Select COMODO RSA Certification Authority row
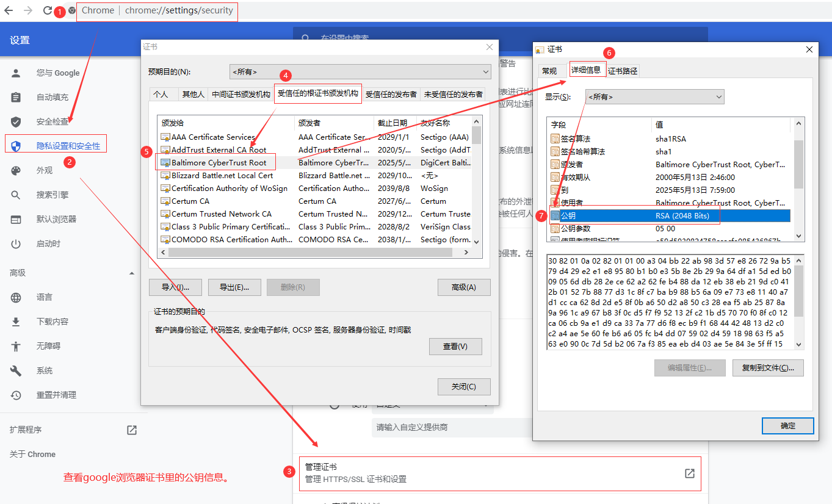This screenshot has width=832, height=504. (x=315, y=239)
